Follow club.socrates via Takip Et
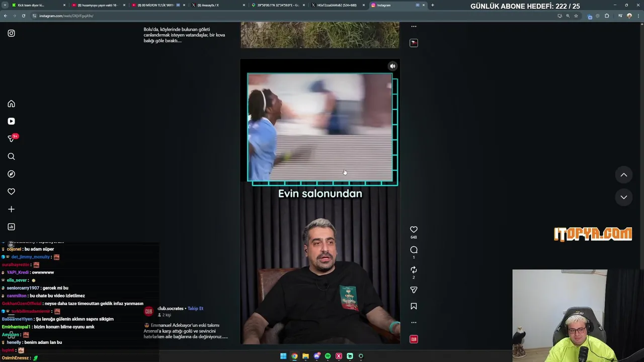The width and height of the screenshot is (644, 362). pyautogui.click(x=195, y=308)
